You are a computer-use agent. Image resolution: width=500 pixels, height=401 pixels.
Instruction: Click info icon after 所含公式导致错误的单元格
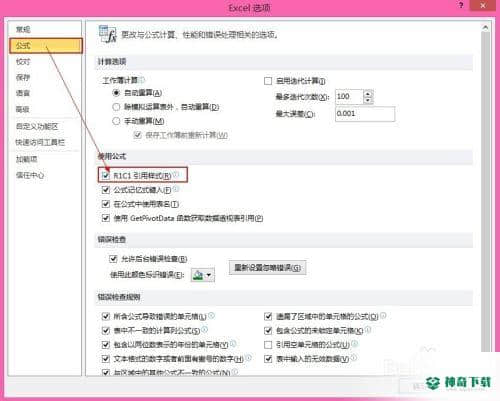211,315
